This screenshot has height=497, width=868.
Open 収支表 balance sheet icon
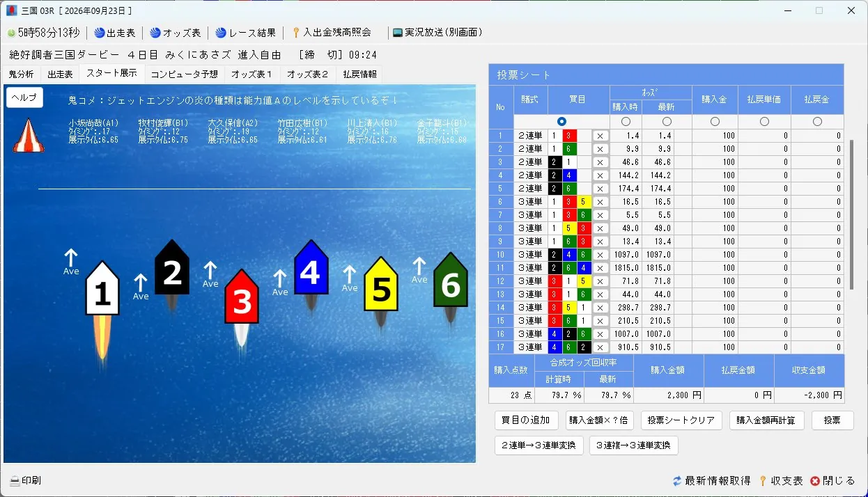(x=763, y=481)
